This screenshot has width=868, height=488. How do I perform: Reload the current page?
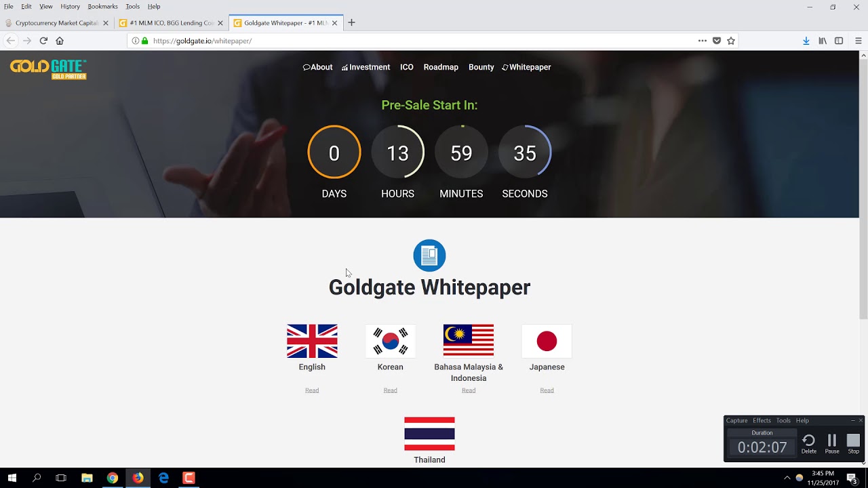point(43,41)
